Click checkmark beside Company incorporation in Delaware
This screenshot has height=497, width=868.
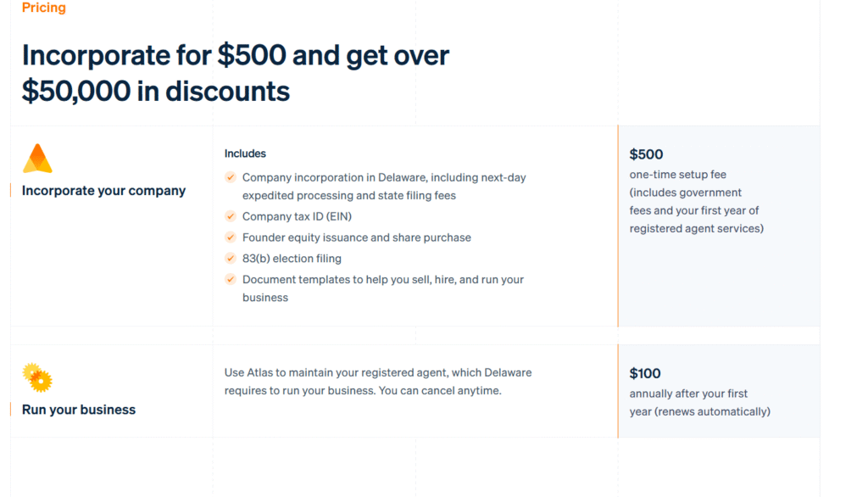231,177
